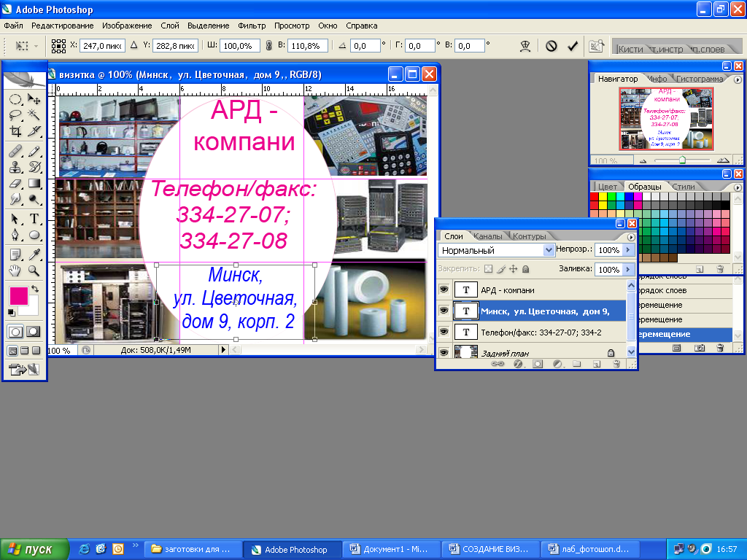Add a layer mask in Layers panel
Screen dimensions: 747x560
(538, 364)
